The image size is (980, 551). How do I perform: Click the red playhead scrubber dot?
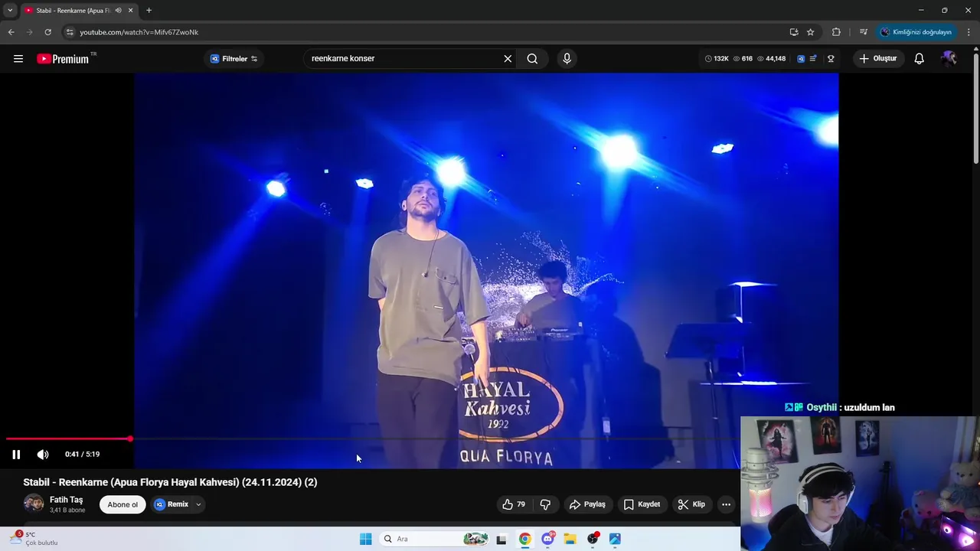pos(130,439)
